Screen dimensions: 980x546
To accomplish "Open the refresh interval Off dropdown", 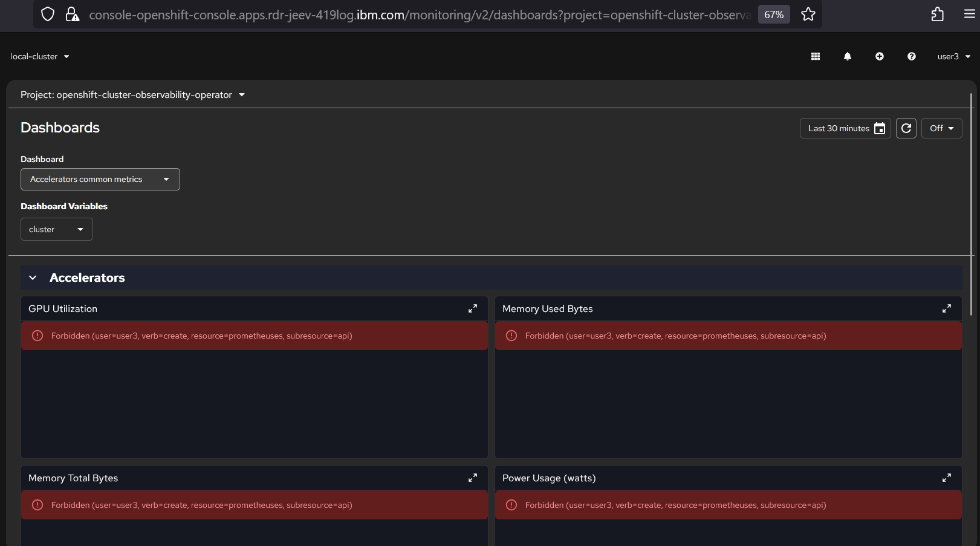I will pyautogui.click(x=941, y=128).
